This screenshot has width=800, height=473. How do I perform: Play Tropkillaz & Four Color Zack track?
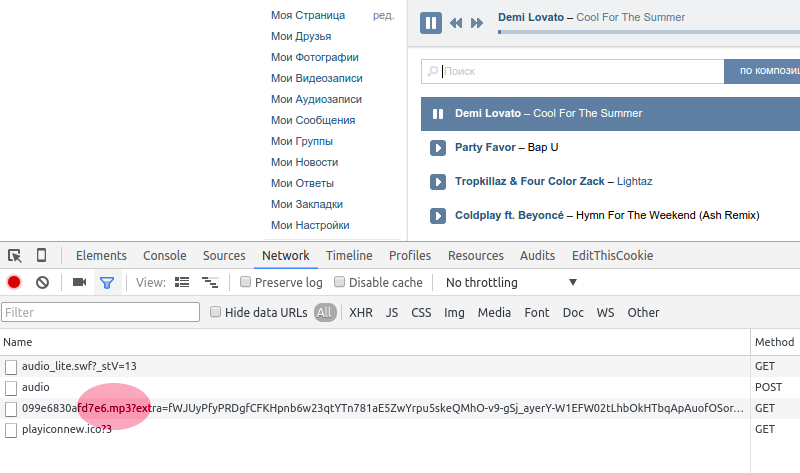point(438,182)
